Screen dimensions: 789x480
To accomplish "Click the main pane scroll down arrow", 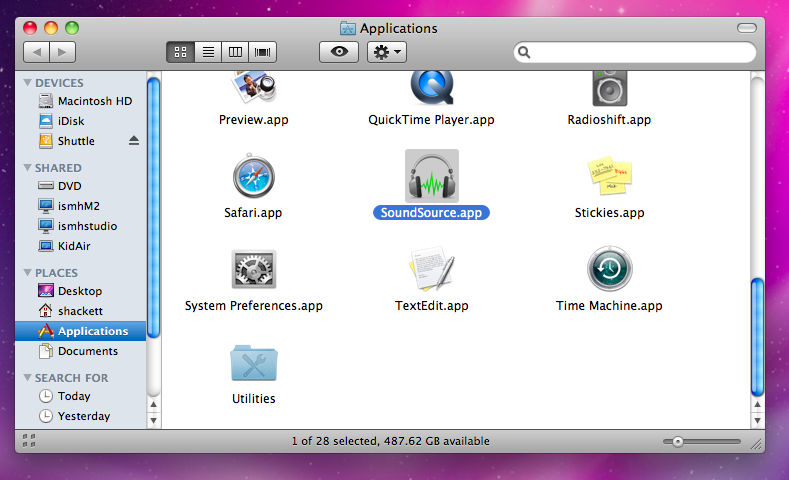I will tap(757, 421).
